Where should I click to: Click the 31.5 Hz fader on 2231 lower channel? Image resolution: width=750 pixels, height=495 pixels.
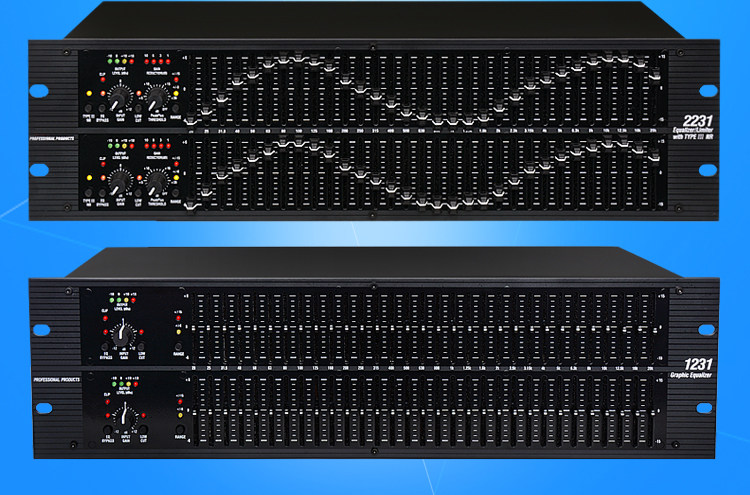pos(221,175)
